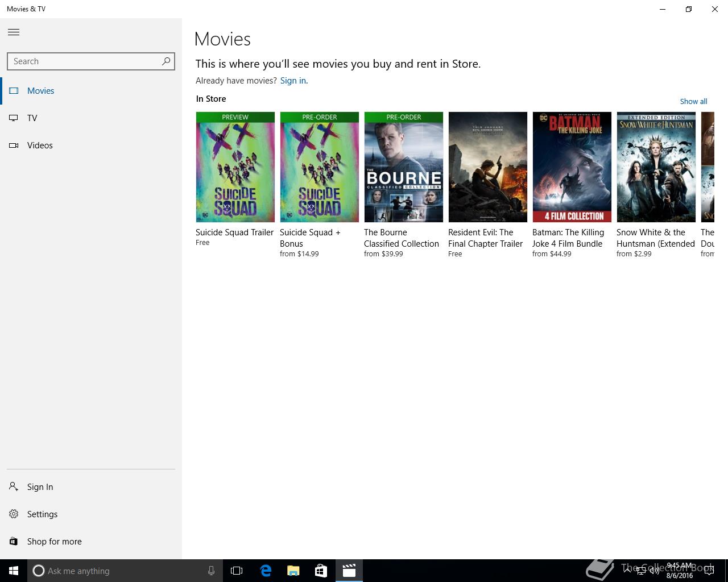The image size is (728, 582).
Task: Click Resident Evil: The Final Chapter Trailer title
Action: click(486, 238)
